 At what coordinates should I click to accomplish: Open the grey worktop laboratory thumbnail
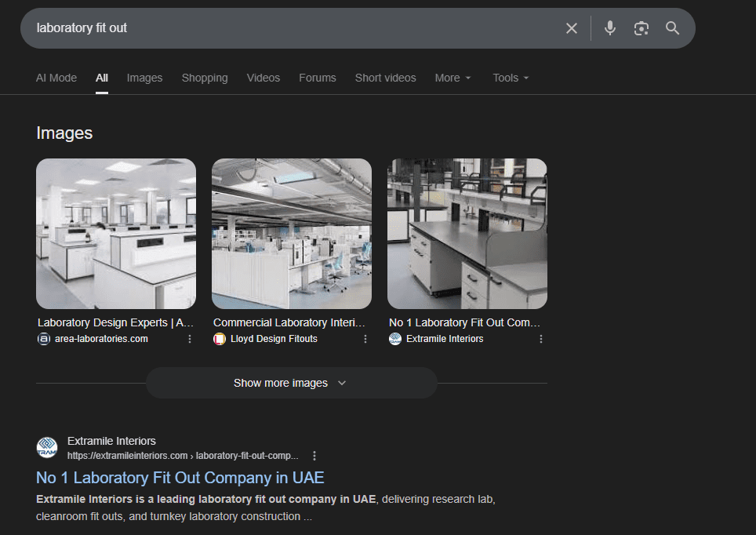(x=467, y=234)
